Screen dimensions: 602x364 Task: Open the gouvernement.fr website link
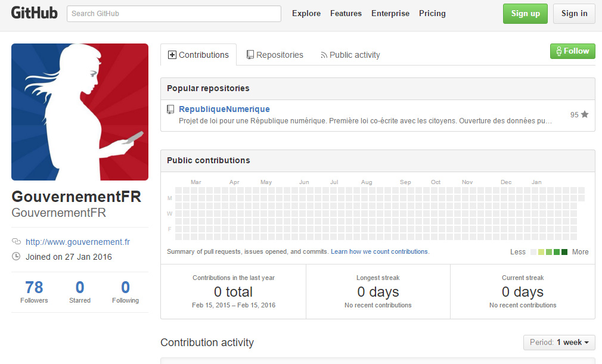(77, 242)
